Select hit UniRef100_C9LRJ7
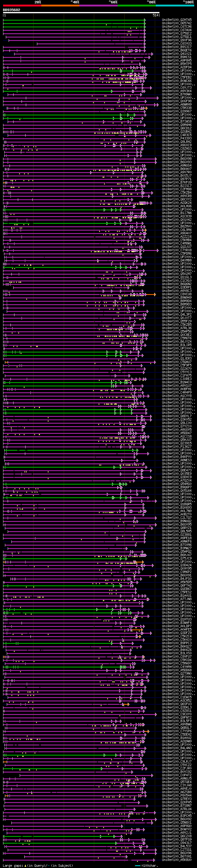 tap(177, 761)
